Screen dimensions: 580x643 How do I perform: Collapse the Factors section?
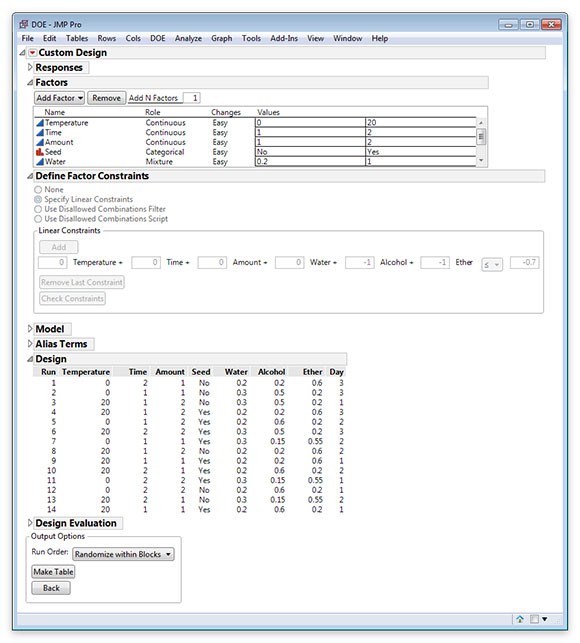30,82
